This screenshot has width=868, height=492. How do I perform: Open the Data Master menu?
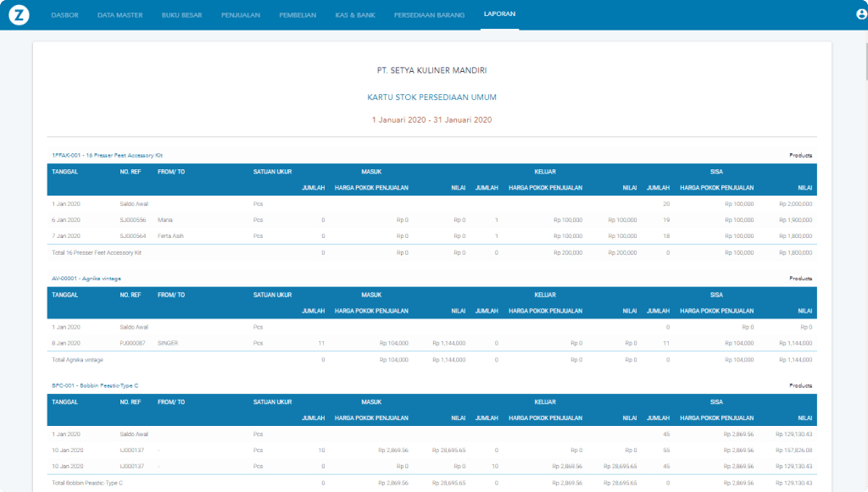(120, 15)
